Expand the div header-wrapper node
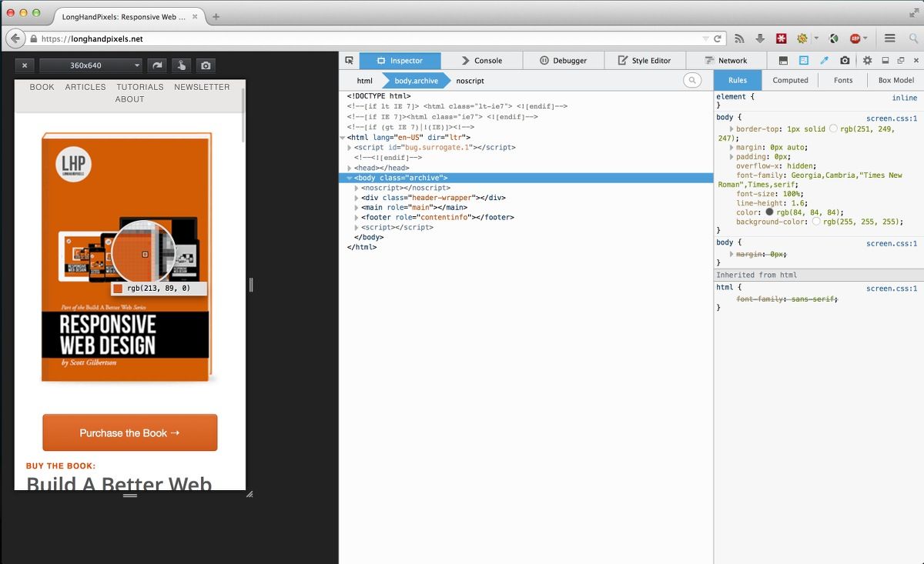The image size is (924, 564). [x=357, y=198]
